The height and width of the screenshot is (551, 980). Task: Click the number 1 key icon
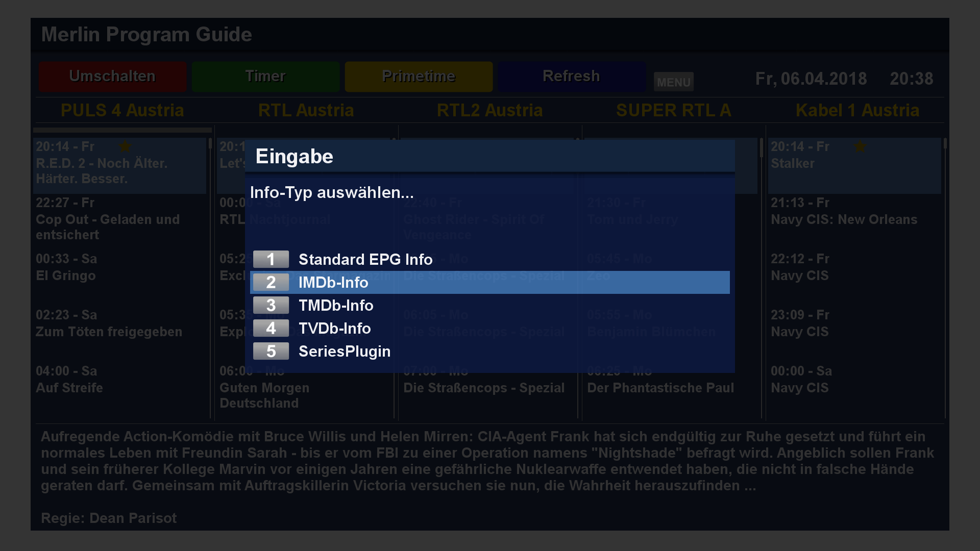coord(271,259)
